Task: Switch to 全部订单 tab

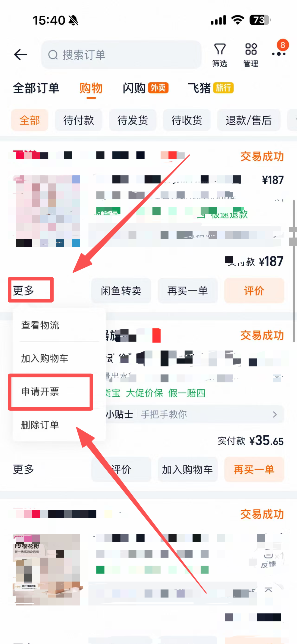Action: [x=36, y=88]
